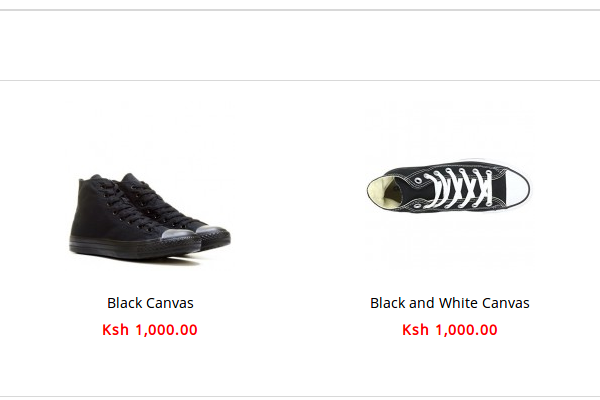Click the red price text of the left product
Image resolution: width=600 pixels, height=400 pixels.
click(150, 330)
